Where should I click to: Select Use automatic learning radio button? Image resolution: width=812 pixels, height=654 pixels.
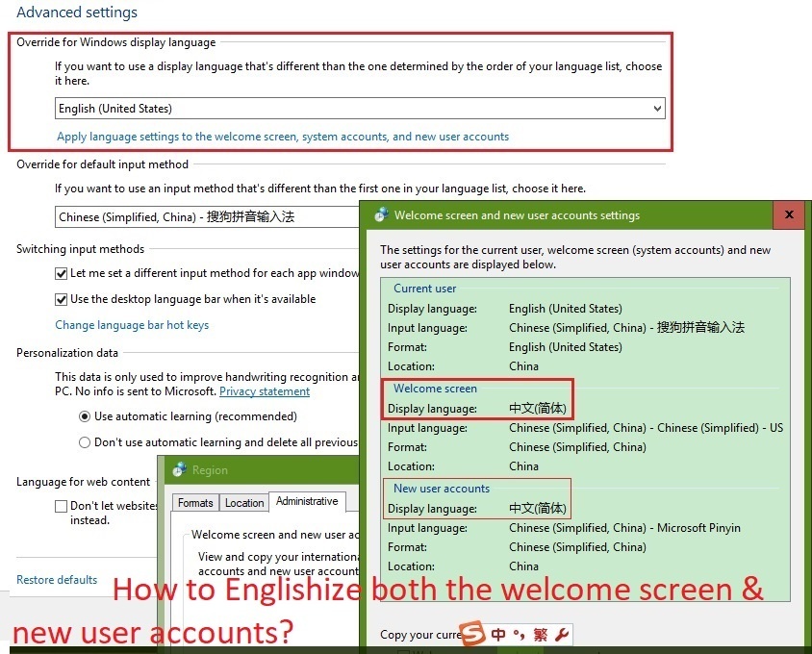point(85,416)
